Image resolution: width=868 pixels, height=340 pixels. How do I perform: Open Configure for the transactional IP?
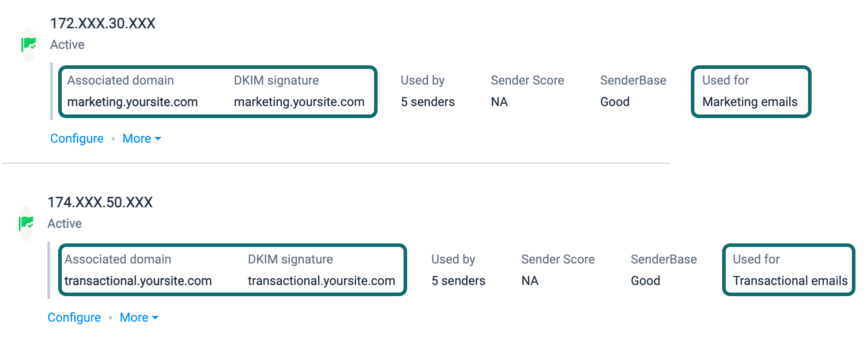74,318
